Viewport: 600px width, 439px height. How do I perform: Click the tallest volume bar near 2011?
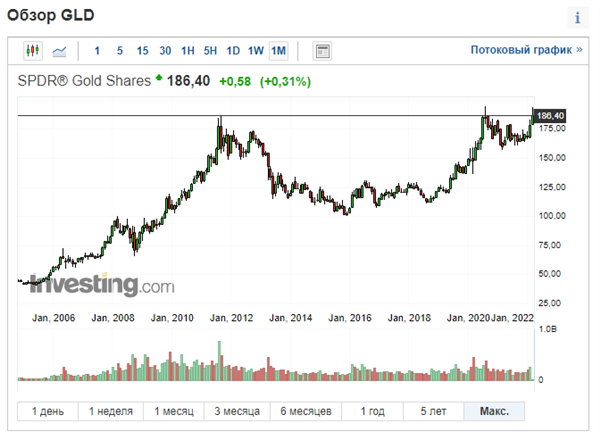(220, 361)
